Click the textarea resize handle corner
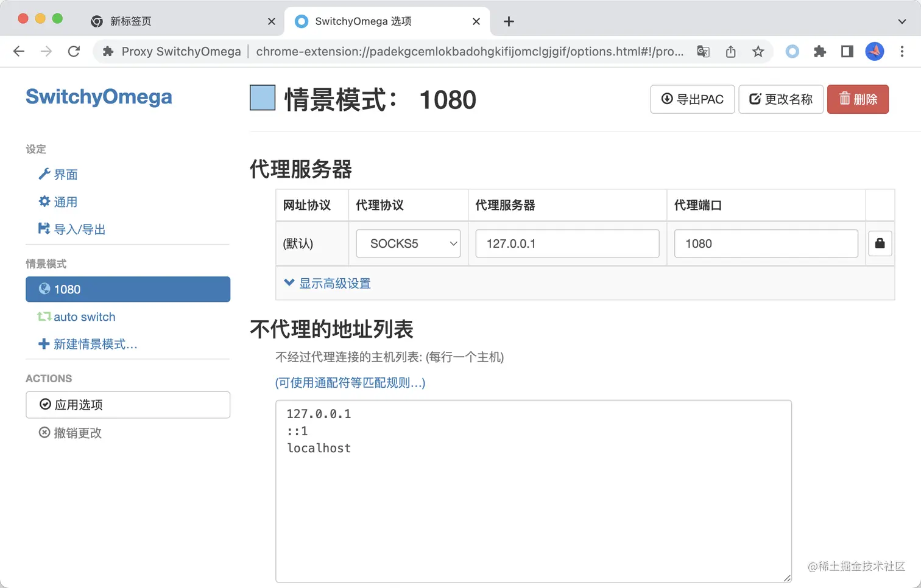This screenshot has height=588, width=921. [787, 578]
